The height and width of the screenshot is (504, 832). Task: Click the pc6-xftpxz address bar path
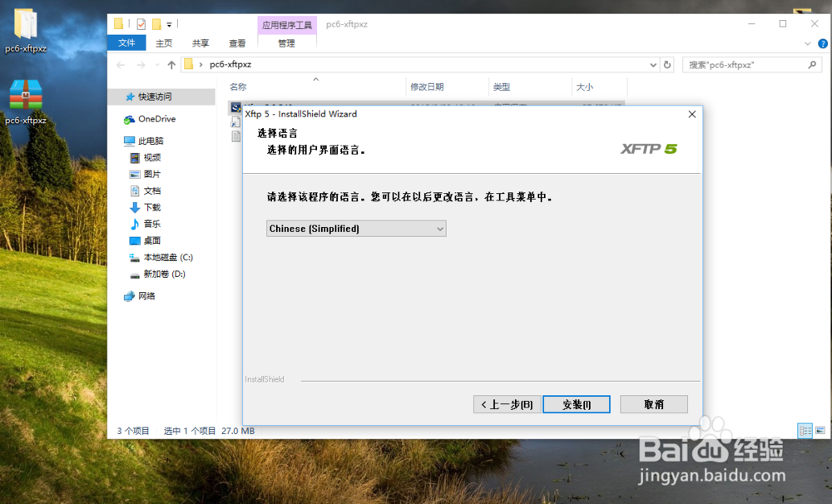[x=230, y=64]
